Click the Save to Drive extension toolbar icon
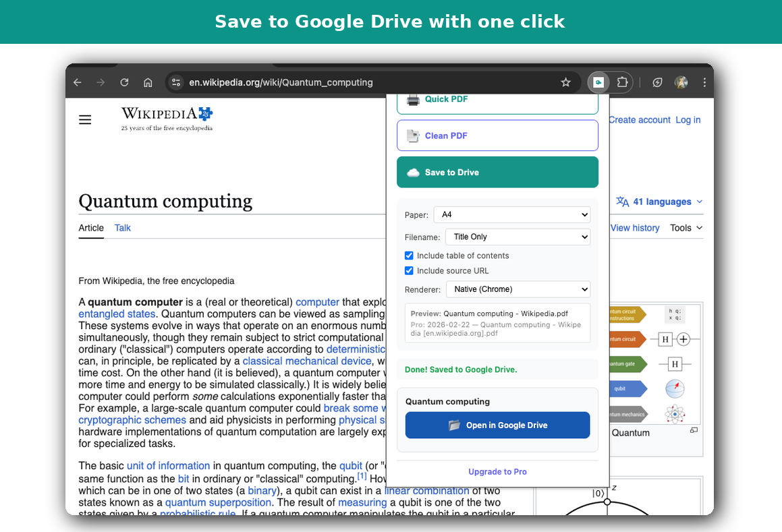This screenshot has width=782, height=532. [x=598, y=82]
